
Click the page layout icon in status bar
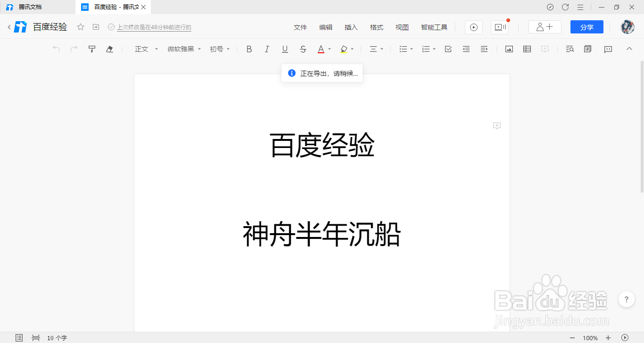35,338
